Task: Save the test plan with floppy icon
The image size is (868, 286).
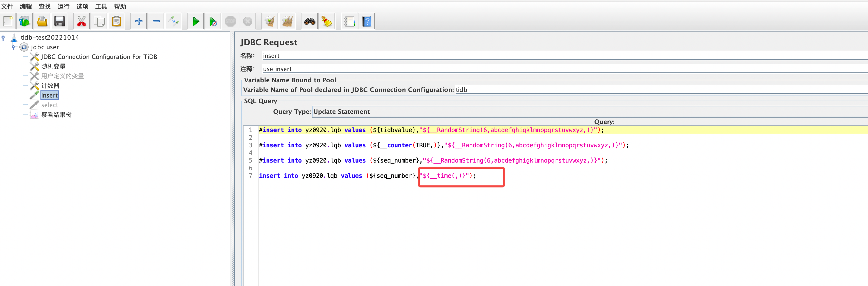Action: [59, 22]
